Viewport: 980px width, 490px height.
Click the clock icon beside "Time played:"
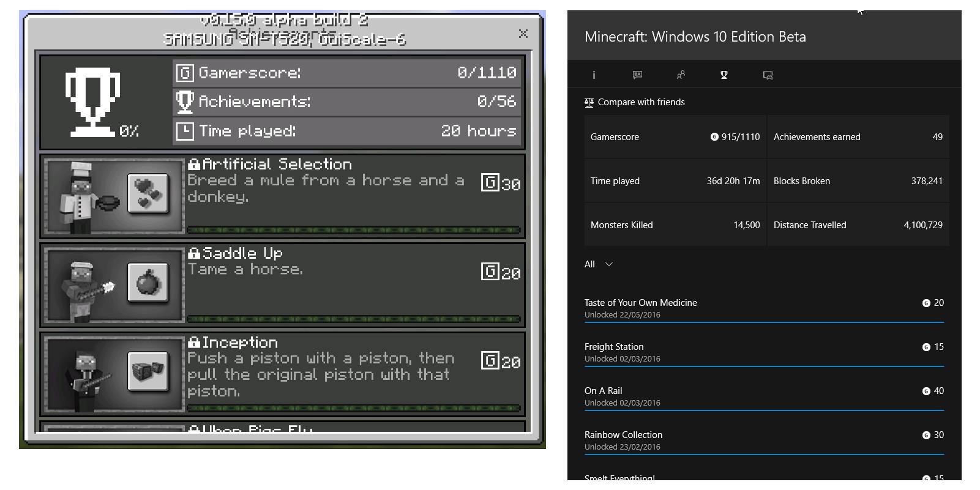coord(185,131)
